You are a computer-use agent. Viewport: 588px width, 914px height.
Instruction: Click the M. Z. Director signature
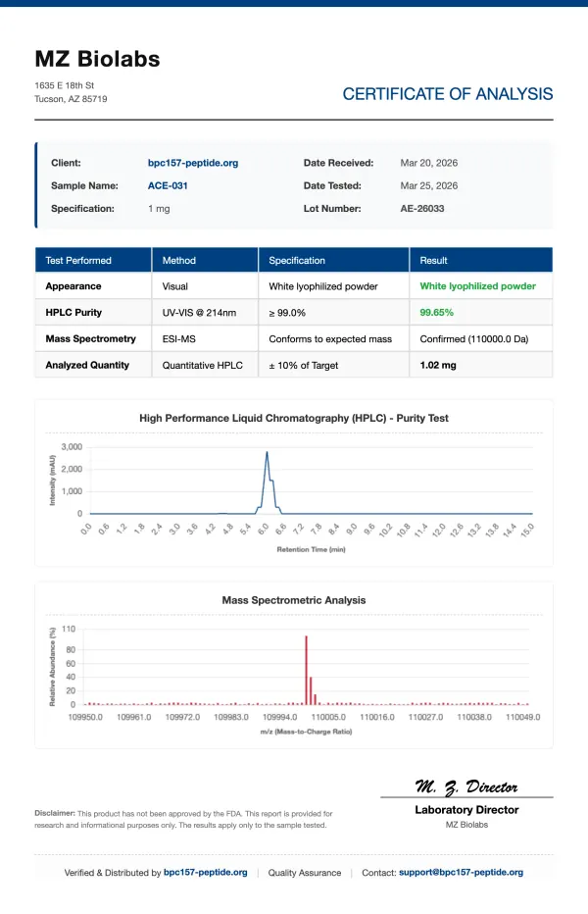click(466, 787)
